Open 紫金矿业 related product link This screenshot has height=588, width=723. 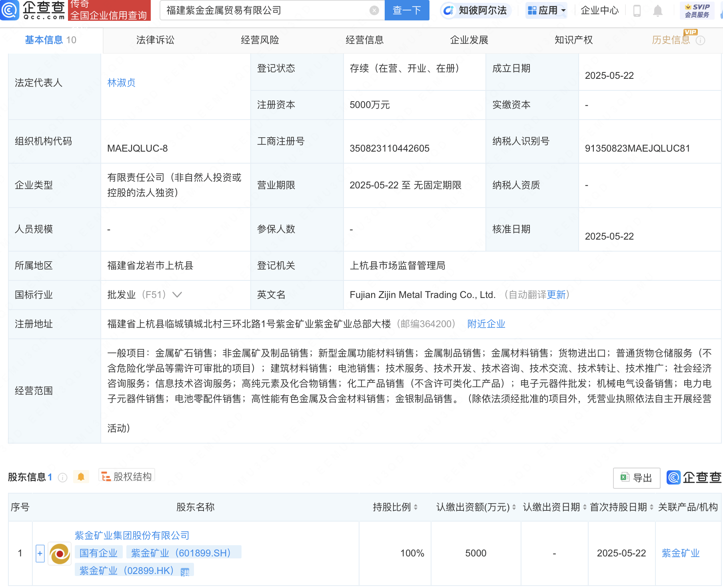681,553
